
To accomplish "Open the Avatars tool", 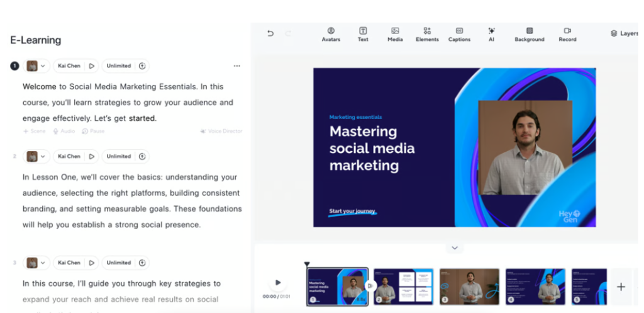I will tap(331, 34).
